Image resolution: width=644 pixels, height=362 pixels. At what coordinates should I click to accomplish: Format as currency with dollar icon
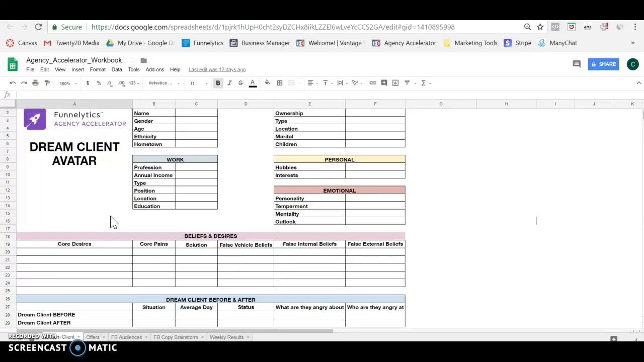tap(88, 83)
